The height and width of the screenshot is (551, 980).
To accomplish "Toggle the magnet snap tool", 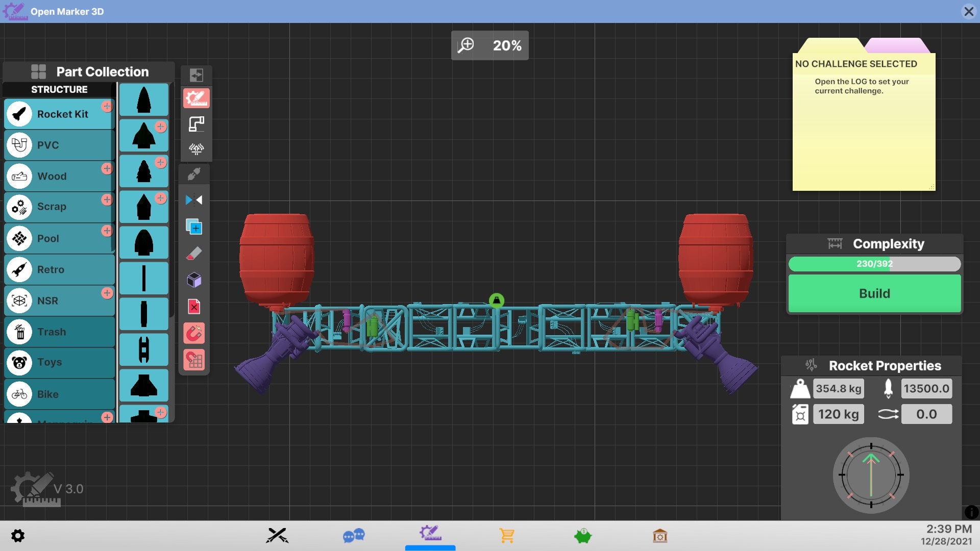I will (x=194, y=333).
